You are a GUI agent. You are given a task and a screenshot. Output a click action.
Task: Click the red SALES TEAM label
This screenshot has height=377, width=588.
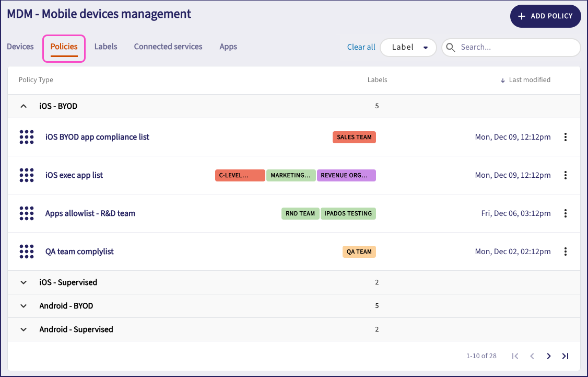[354, 137]
